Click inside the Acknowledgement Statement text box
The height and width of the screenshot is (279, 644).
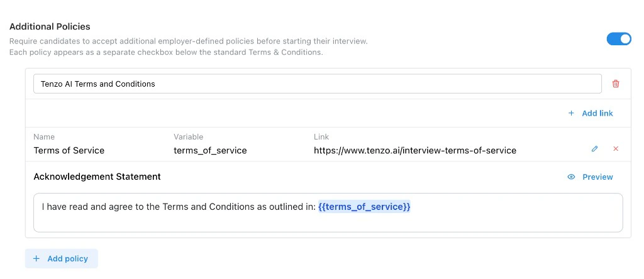click(328, 212)
